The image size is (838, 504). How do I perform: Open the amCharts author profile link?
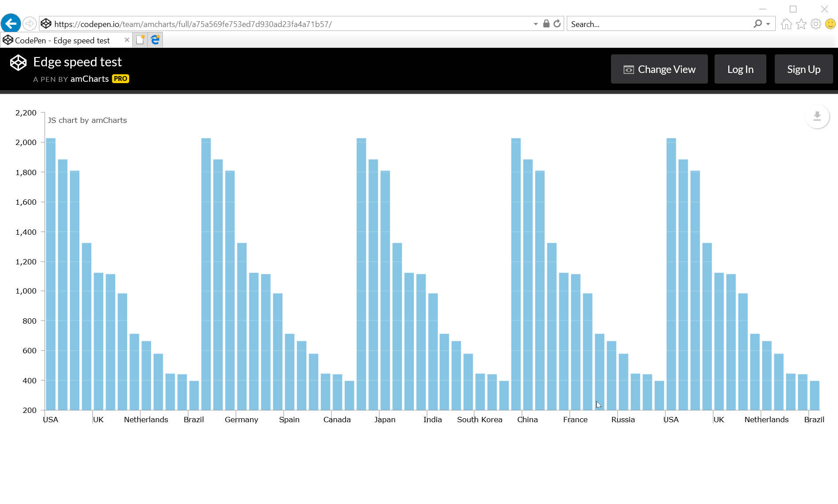[89, 79]
